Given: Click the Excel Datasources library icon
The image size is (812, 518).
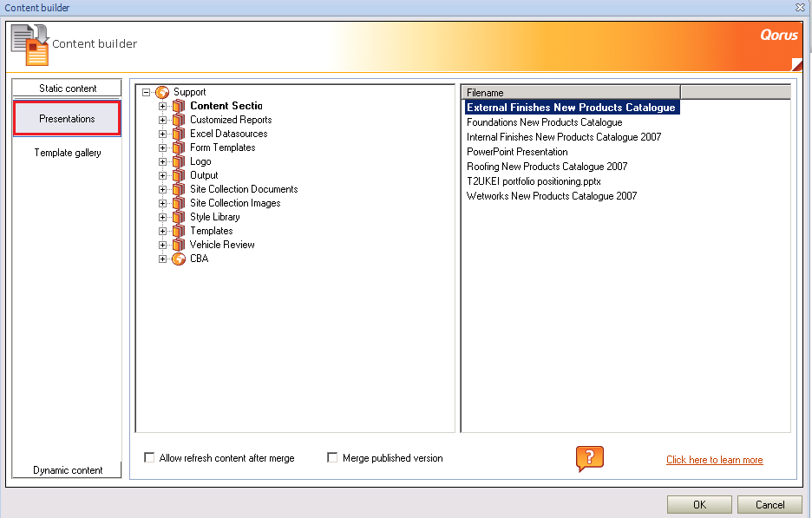Looking at the screenshot, I should (179, 134).
